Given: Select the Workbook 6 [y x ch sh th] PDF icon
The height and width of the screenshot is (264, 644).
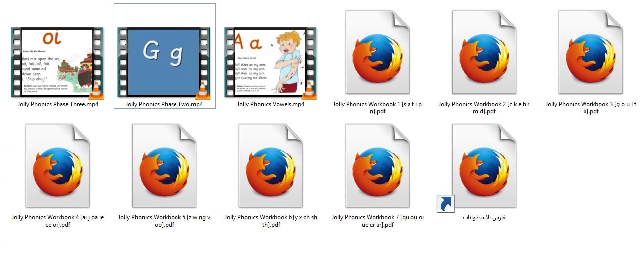Looking at the screenshot, I should point(271,165).
